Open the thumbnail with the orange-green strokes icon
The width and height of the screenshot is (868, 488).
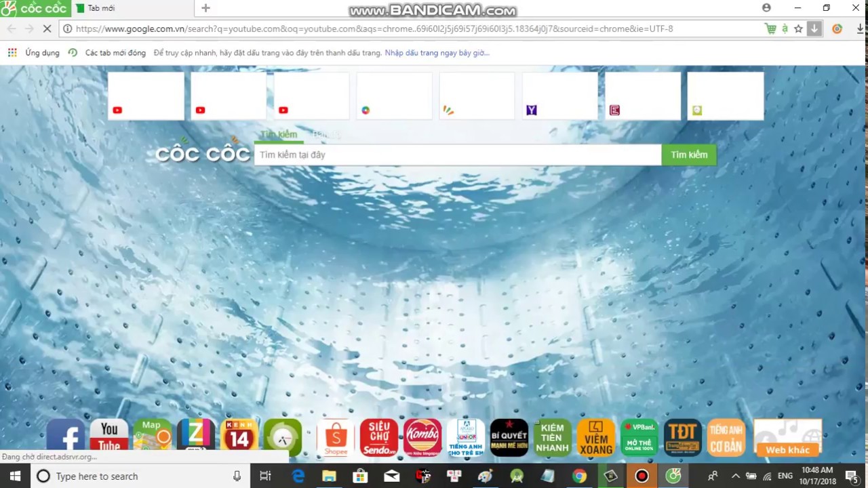(x=477, y=96)
